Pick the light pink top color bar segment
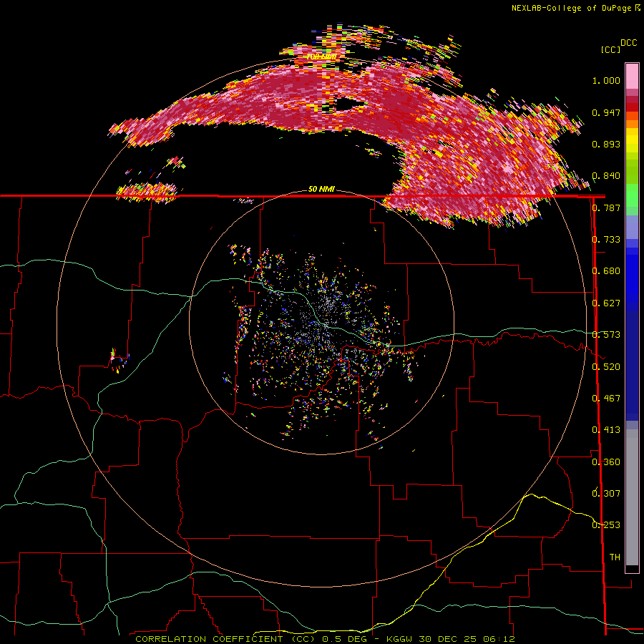Image resolution: width=644 pixels, height=644 pixels. (x=632, y=76)
